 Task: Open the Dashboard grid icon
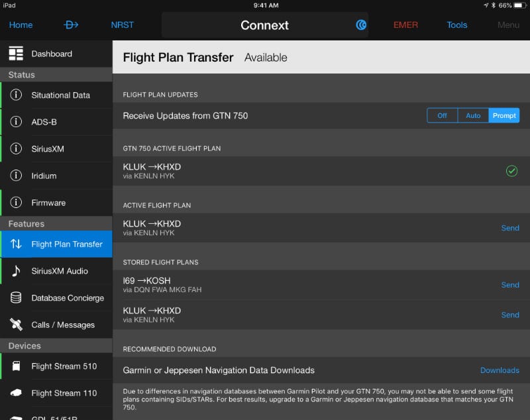point(16,54)
